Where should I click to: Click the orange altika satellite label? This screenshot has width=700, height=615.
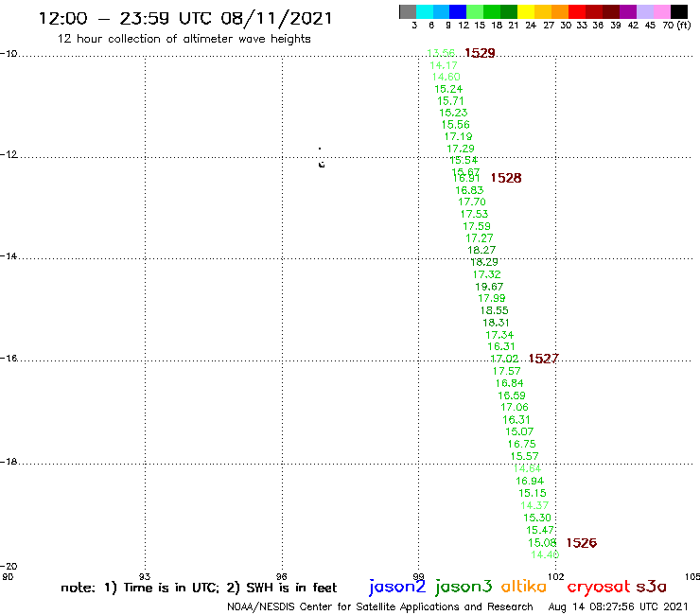pos(523,586)
